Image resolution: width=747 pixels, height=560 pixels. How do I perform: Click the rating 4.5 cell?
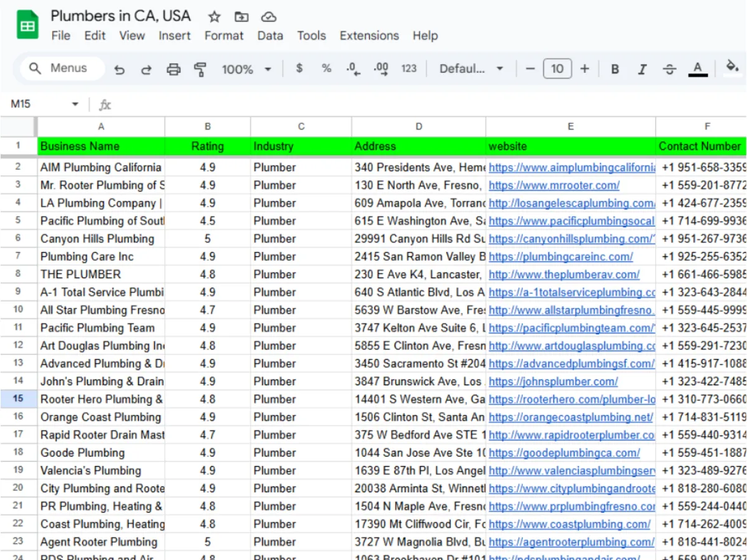pos(208,221)
